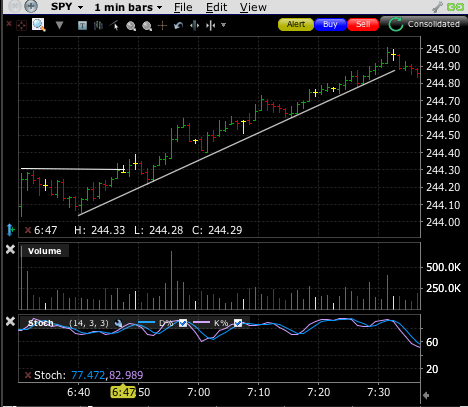The height and width of the screenshot is (407, 468).
Task: Toggle the orange crosshair cursor tool
Action: [x=162, y=25]
